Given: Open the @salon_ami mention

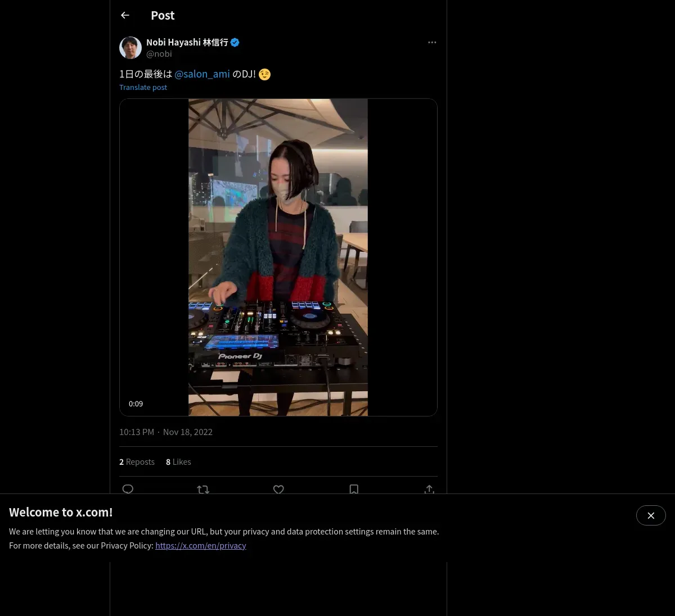Looking at the screenshot, I should coord(202,74).
